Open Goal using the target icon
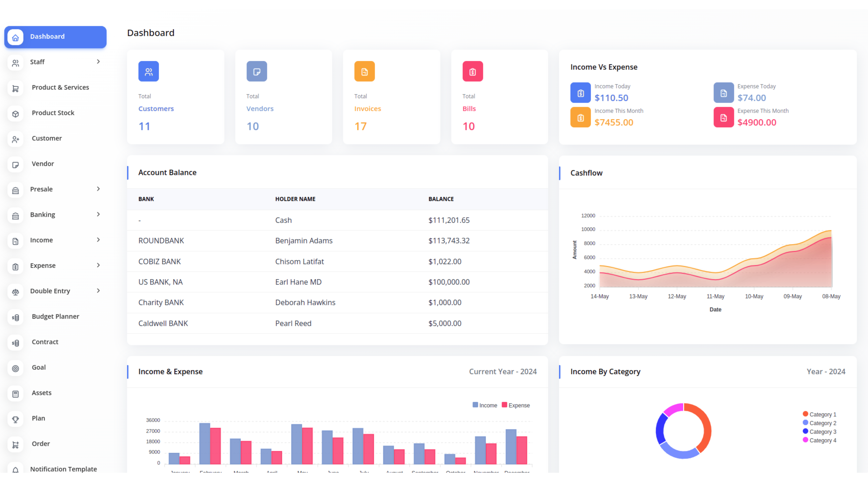 pos(15,368)
